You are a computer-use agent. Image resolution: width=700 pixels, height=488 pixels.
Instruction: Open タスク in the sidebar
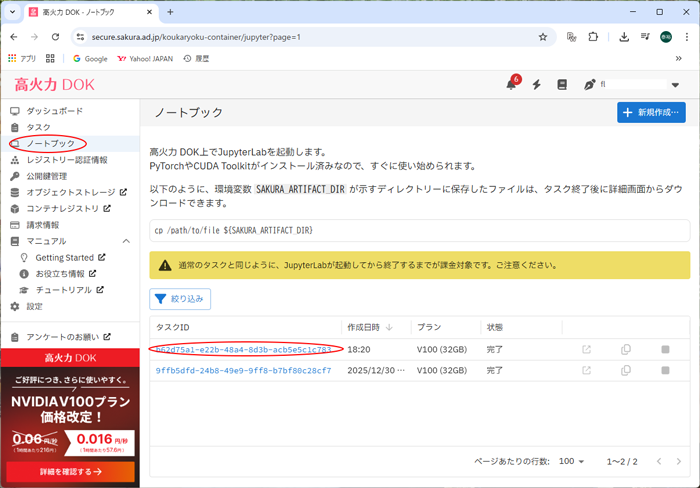(38, 127)
